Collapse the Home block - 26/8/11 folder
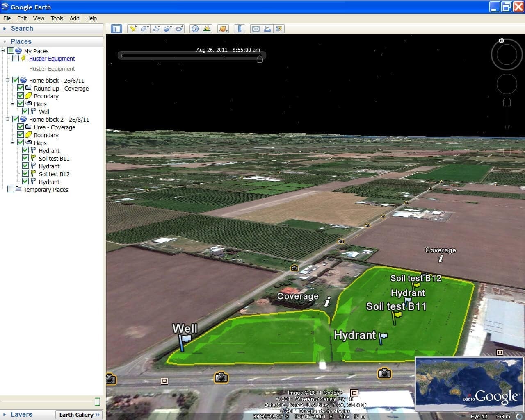 click(8, 80)
